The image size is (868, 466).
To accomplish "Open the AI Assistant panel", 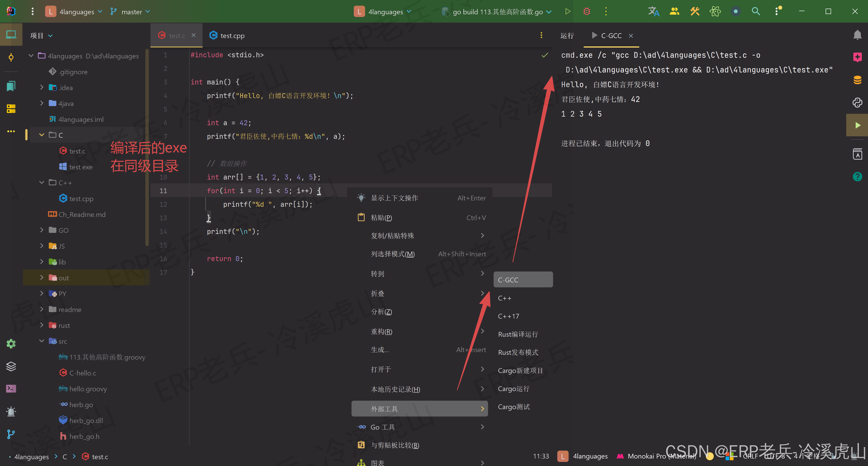I will (858, 57).
